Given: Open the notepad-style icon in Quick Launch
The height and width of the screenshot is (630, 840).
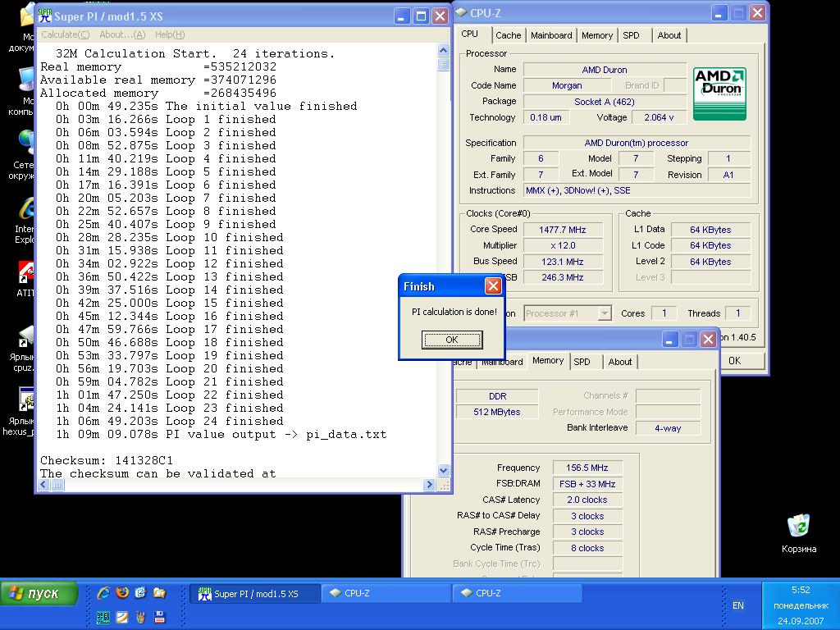Looking at the screenshot, I should [x=122, y=617].
